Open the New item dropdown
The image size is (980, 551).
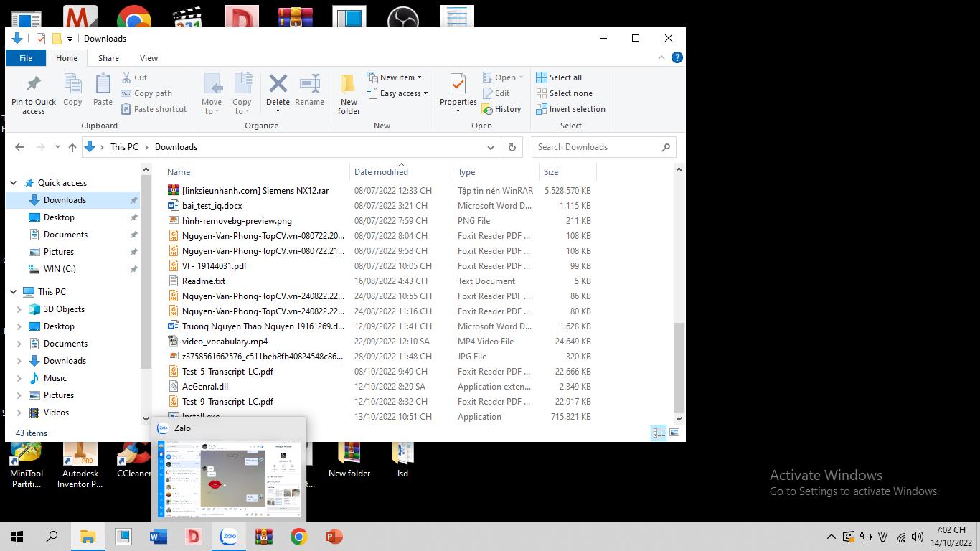pos(395,77)
